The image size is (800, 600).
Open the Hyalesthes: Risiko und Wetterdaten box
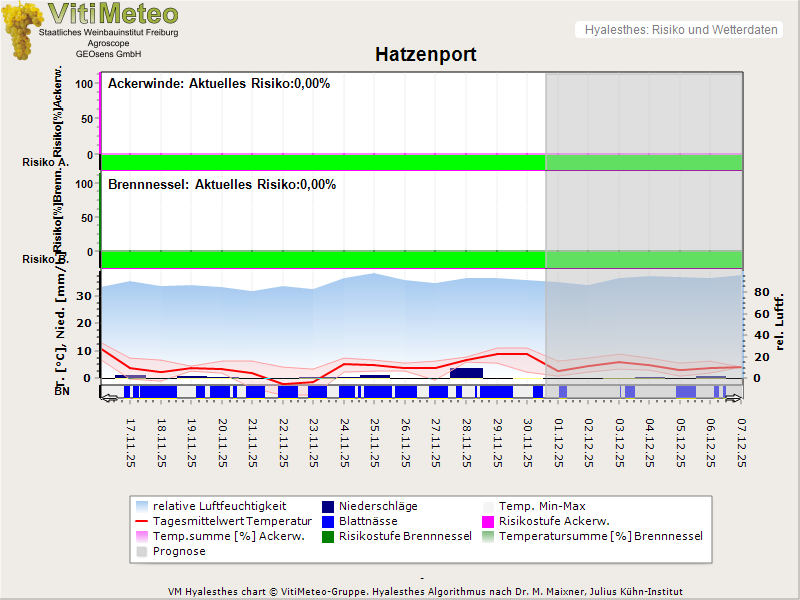[x=679, y=30]
